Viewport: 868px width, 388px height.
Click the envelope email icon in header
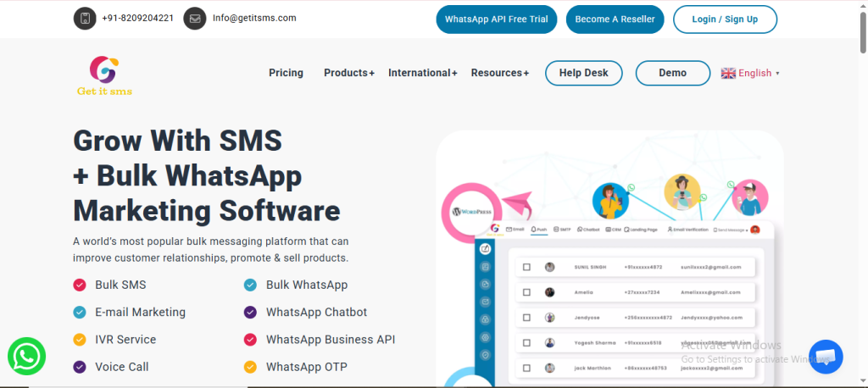(x=195, y=18)
